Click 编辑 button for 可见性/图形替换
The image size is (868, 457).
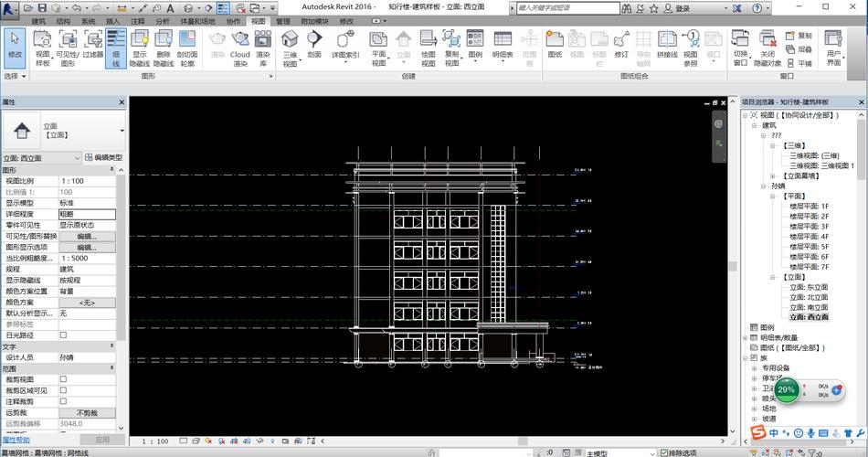(x=87, y=236)
